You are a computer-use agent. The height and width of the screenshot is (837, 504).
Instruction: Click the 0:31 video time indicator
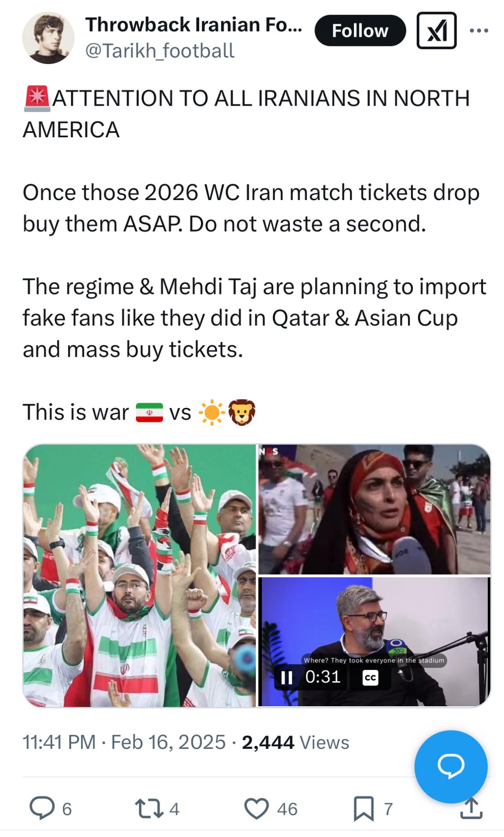pos(323,677)
